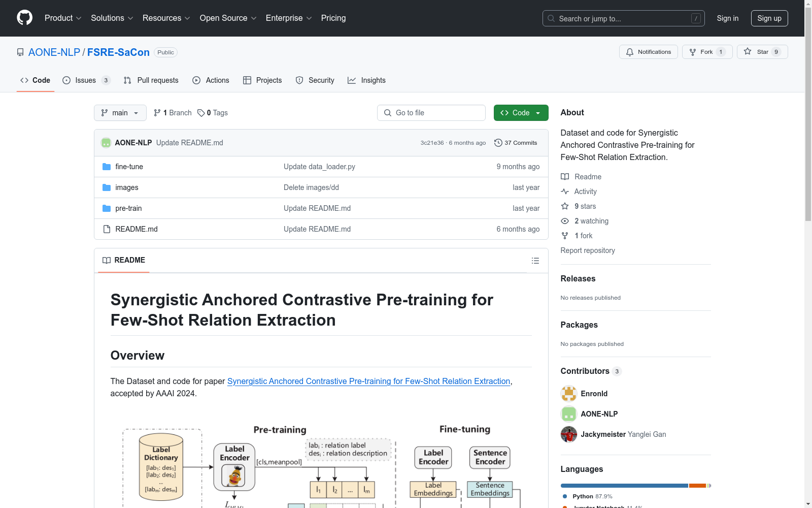812x508 pixels.
Task: Open the Python 87.9% language link
Action: coord(588,496)
